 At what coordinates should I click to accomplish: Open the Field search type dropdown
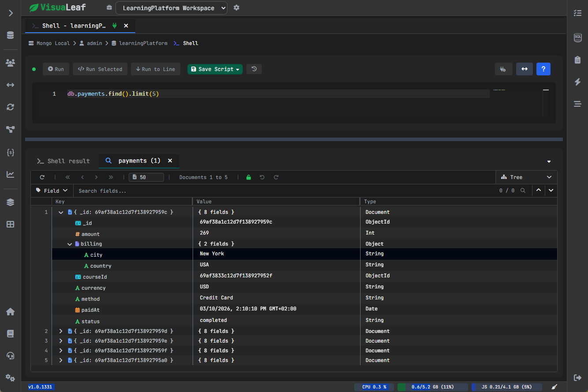tap(52, 191)
